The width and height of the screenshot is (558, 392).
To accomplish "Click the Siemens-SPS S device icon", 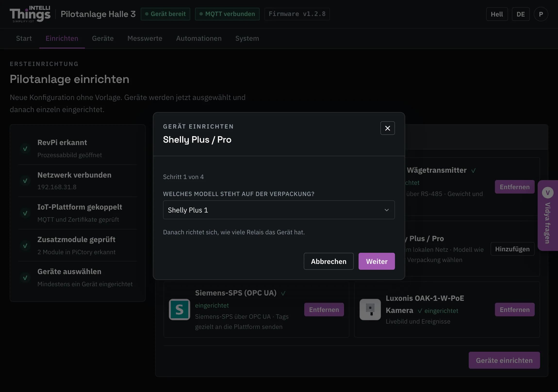I will pyautogui.click(x=179, y=309).
